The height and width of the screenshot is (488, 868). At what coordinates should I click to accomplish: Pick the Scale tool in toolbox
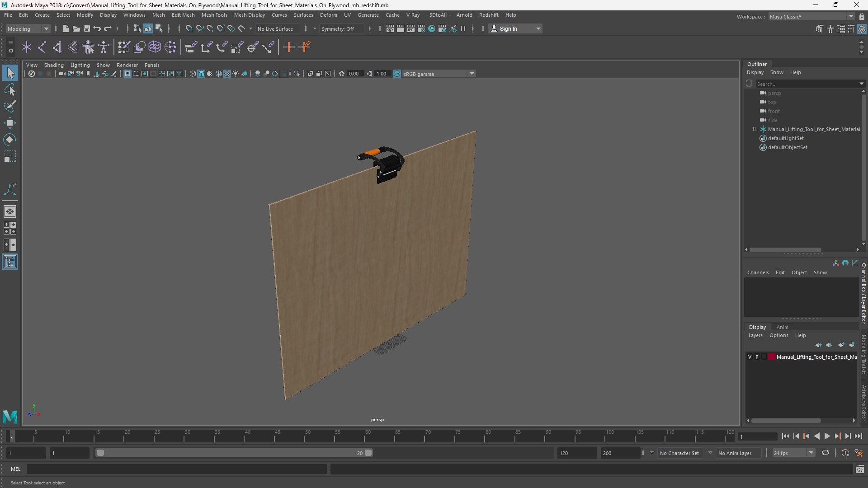coord(10,156)
